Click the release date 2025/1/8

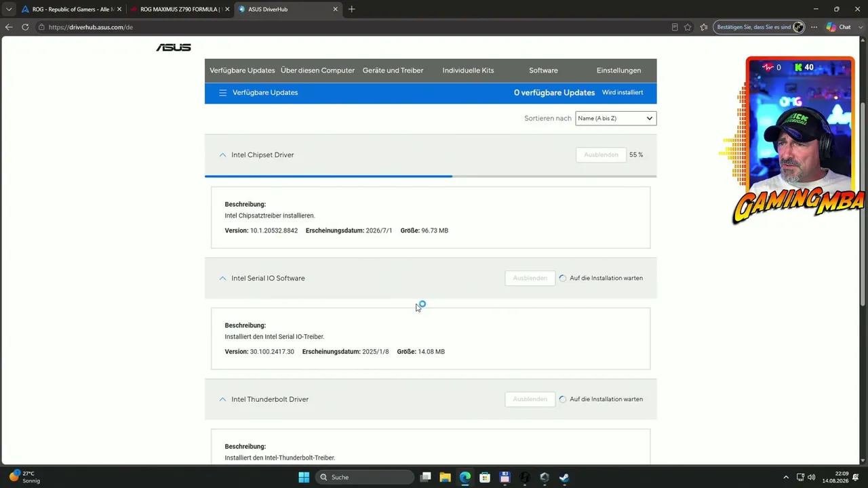point(376,352)
